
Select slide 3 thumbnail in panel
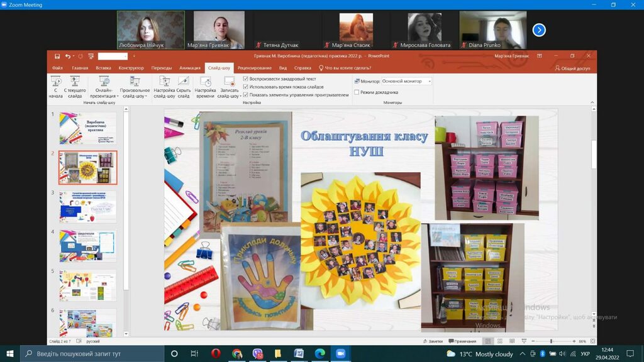point(87,206)
